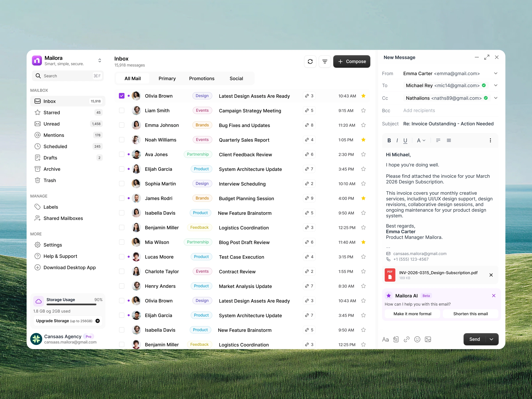532x399 pixels.
Task: Select the Emma Johnson email checkbox
Action: click(122, 125)
